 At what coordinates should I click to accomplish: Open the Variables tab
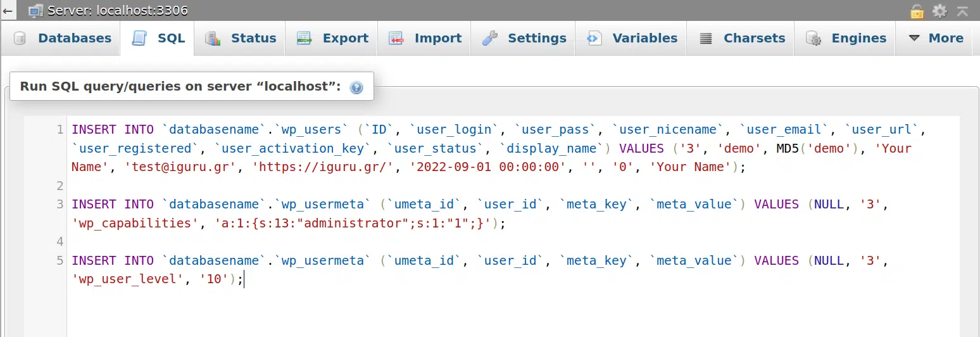631,38
